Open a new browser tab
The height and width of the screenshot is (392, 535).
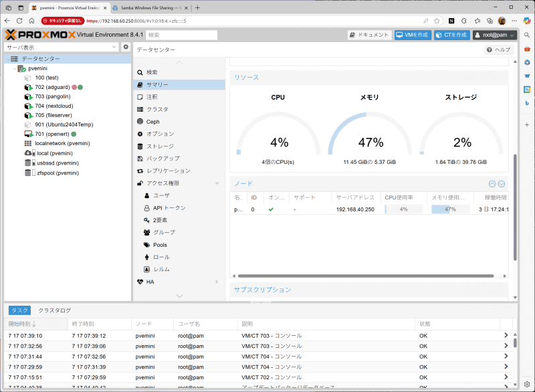click(197, 7)
